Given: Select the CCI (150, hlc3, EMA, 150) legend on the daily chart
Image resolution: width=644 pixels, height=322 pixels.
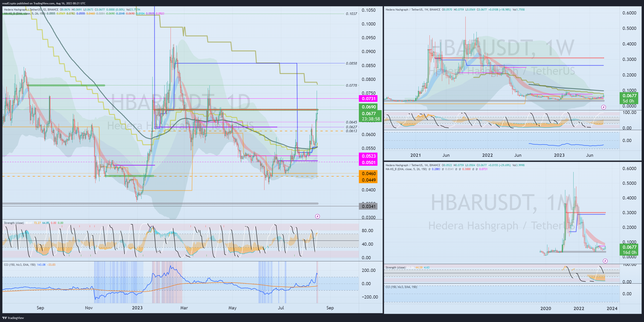Looking at the screenshot, I should (x=20, y=265).
